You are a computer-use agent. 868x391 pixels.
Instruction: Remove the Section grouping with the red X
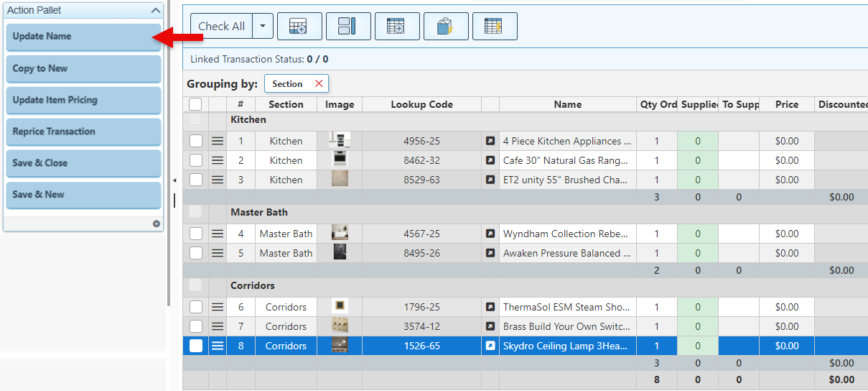[x=319, y=84]
